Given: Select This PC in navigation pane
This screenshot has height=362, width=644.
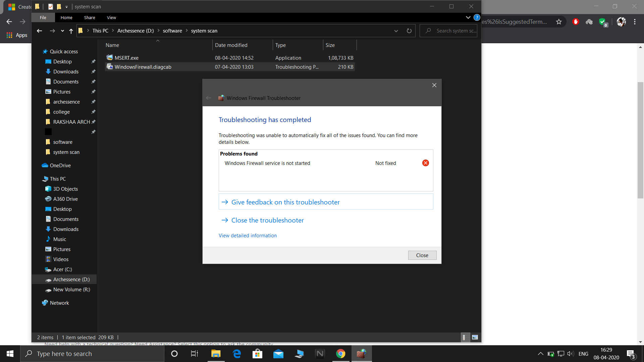Looking at the screenshot, I should click(x=58, y=179).
